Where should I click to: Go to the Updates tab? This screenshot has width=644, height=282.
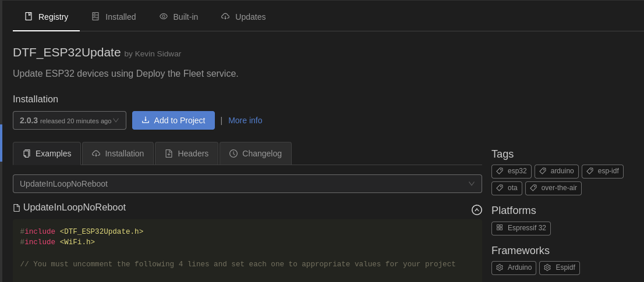point(243,17)
